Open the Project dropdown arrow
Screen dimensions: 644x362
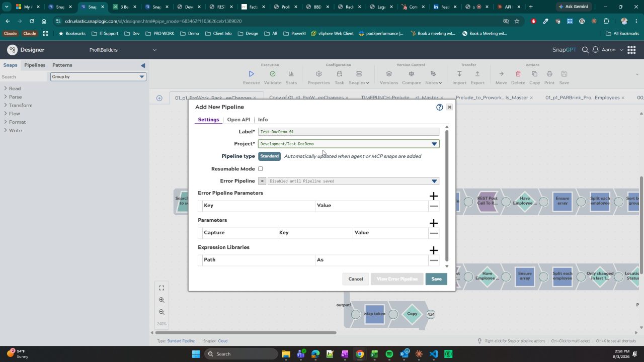tap(434, 144)
